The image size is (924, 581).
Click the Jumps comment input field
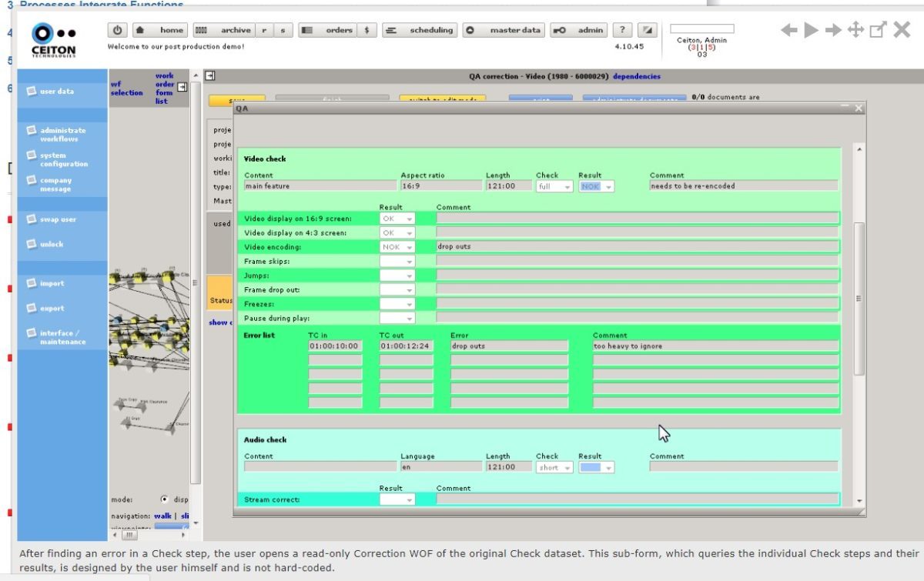click(x=637, y=275)
